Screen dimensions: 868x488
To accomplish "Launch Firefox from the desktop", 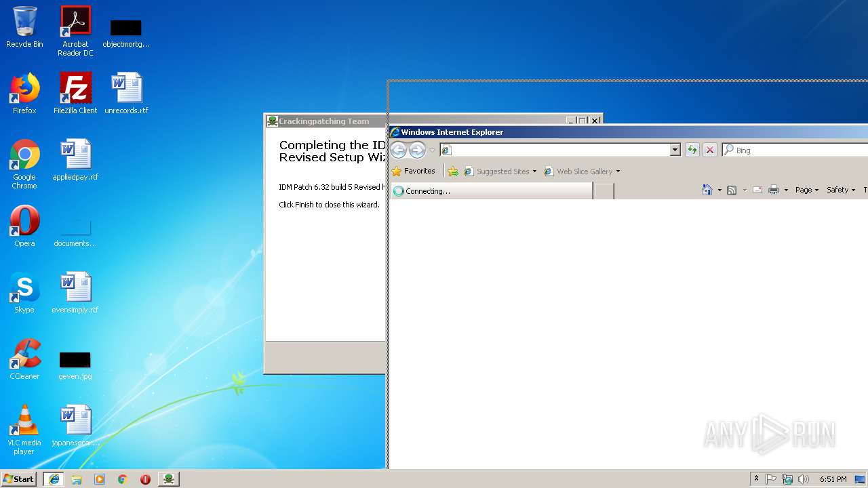I will [24, 94].
